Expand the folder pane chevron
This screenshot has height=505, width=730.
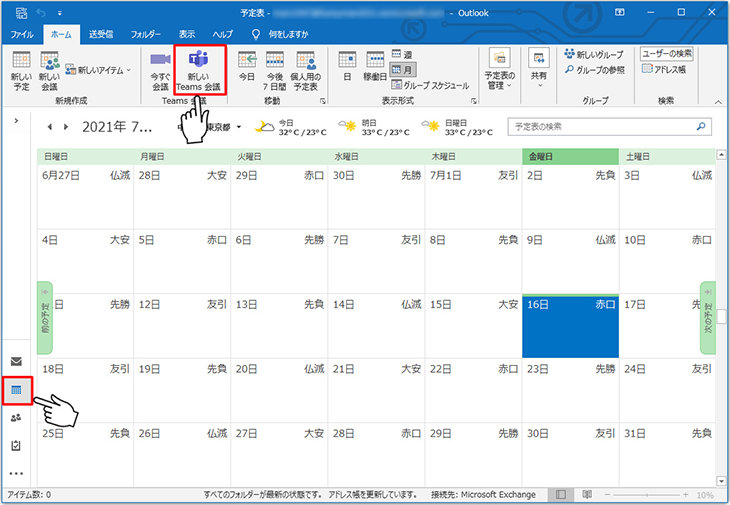tap(16, 121)
